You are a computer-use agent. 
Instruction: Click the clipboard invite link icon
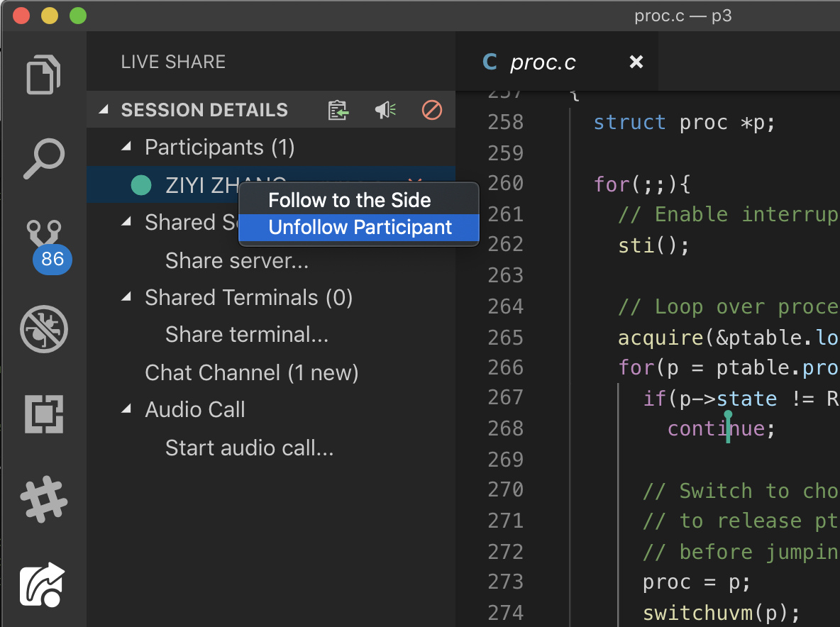338,111
